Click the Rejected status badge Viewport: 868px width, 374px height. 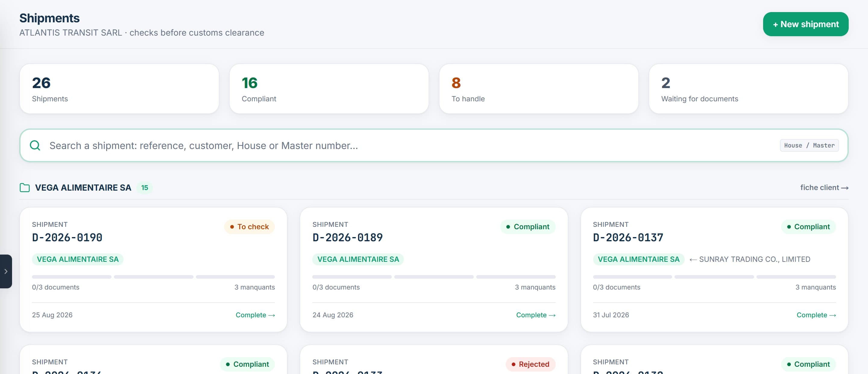pyautogui.click(x=530, y=364)
